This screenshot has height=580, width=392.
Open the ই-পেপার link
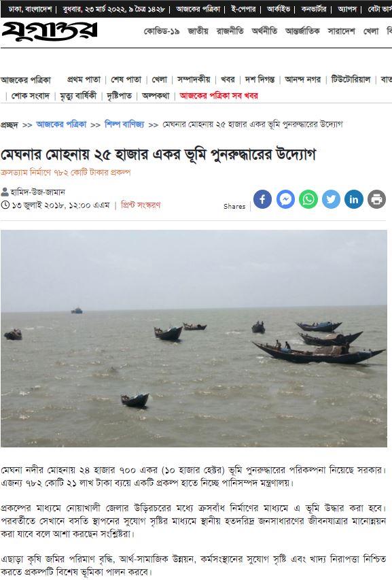point(243,9)
